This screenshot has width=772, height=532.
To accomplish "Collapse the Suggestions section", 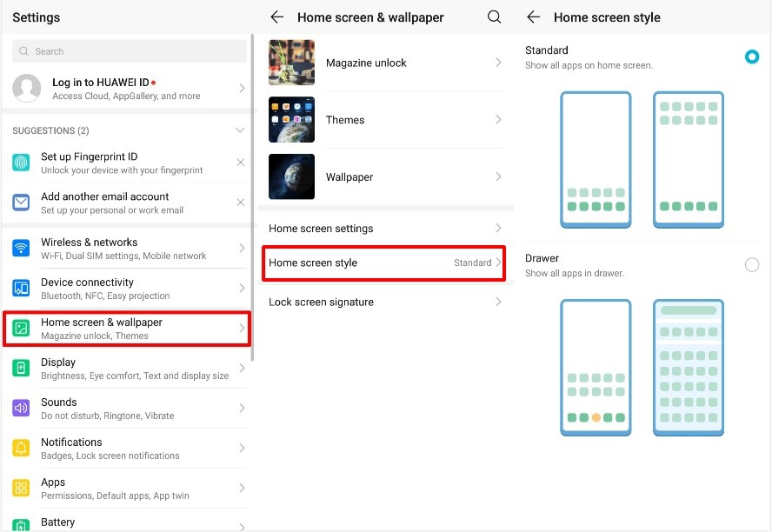I will [241, 130].
